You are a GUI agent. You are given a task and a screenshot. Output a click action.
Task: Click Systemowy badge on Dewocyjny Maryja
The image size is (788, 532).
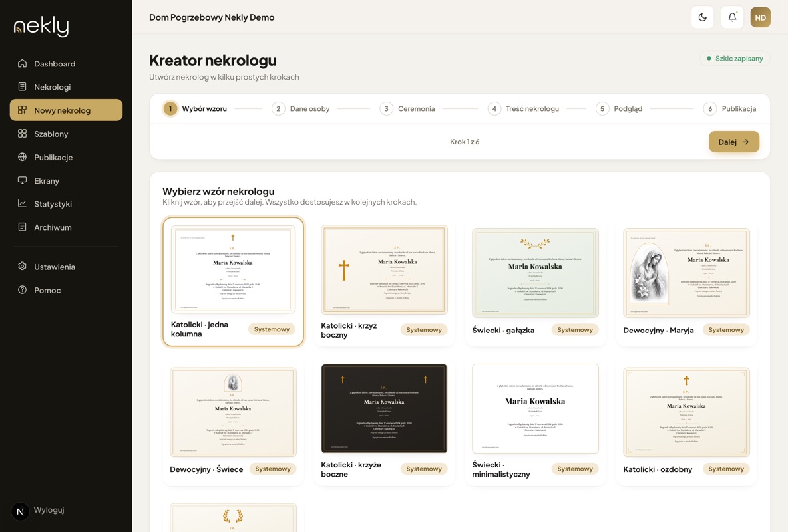726,330
